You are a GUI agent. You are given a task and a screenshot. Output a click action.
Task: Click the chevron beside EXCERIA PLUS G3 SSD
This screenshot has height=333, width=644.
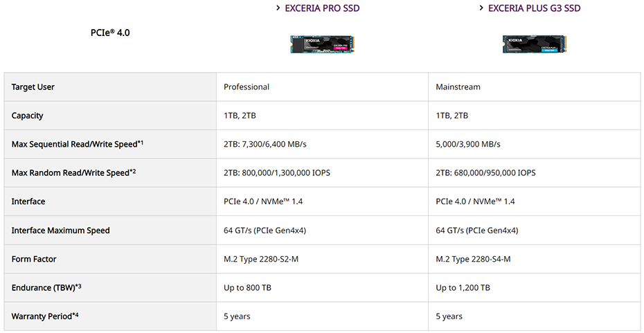481,8
